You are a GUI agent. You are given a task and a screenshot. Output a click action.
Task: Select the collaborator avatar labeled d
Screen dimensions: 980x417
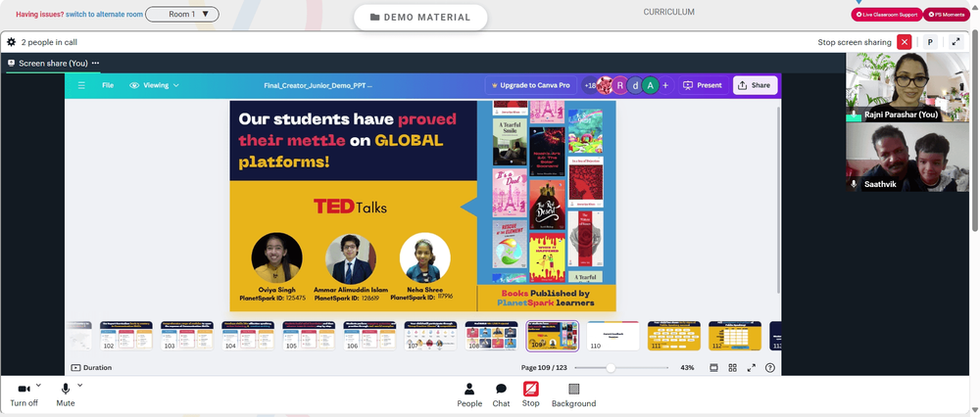pyautogui.click(x=635, y=85)
